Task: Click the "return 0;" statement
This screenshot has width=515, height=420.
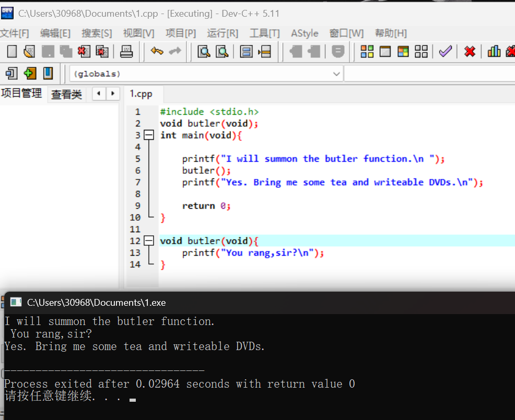Action: [x=206, y=206]
